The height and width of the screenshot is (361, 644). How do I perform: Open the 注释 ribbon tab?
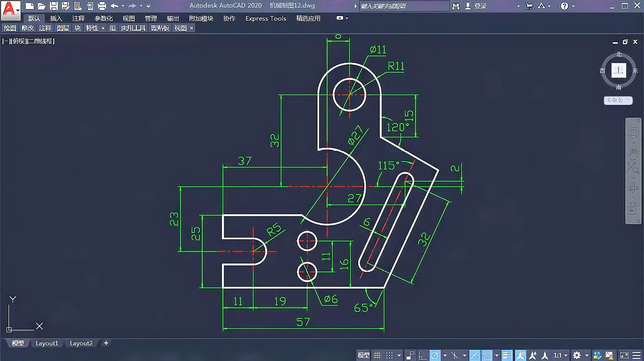pos(78,19)
